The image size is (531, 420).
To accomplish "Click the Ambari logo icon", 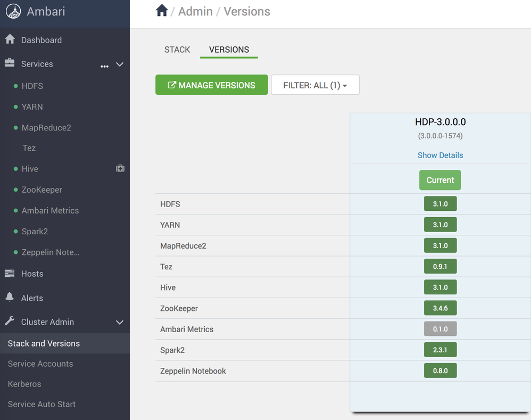I will coord(13,11).
